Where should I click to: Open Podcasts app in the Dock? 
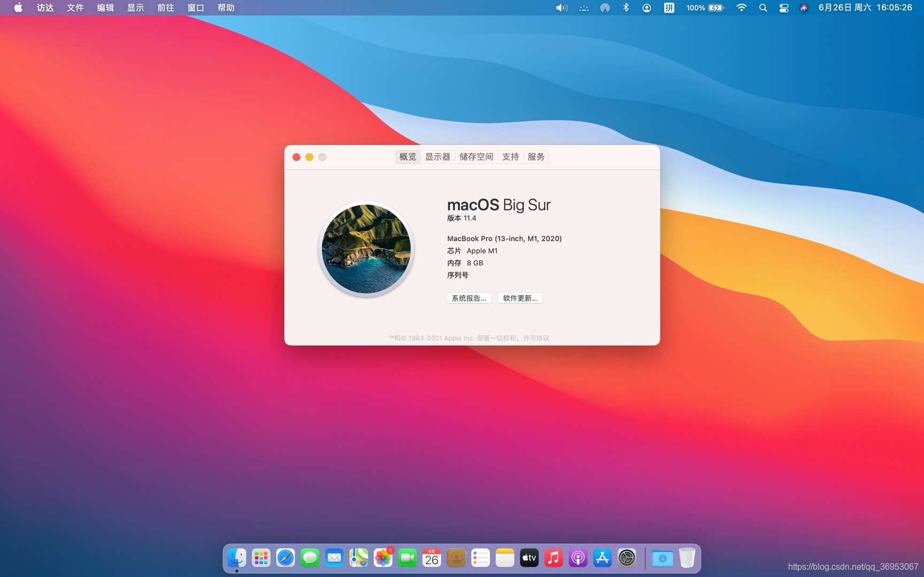pyautogui.click(x=578, y=558)
